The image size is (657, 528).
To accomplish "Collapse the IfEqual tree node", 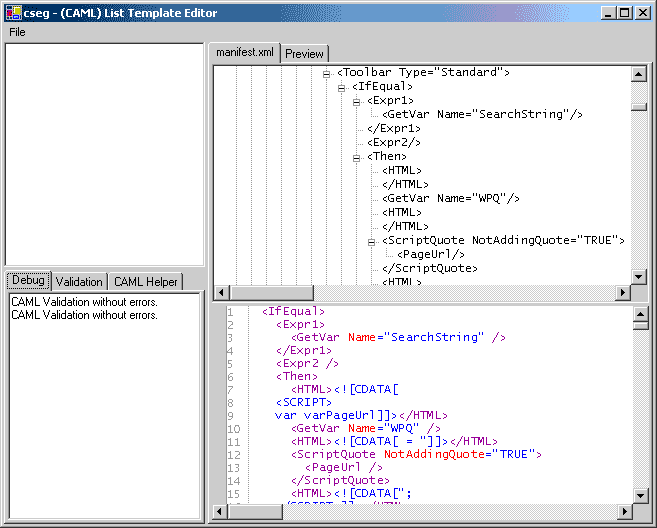I will click(341, 88).
